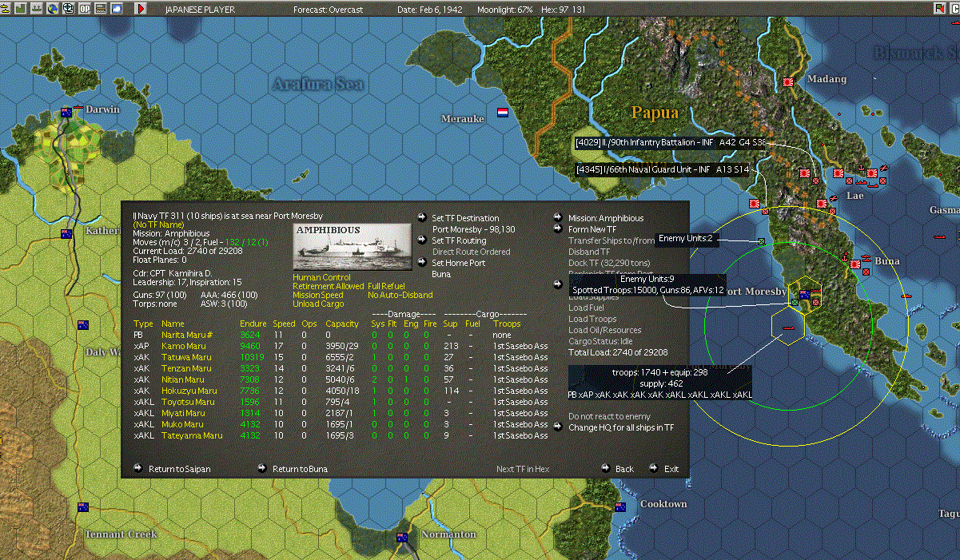Click the blue cloud toolbar icon

click(x=117, y=8)
